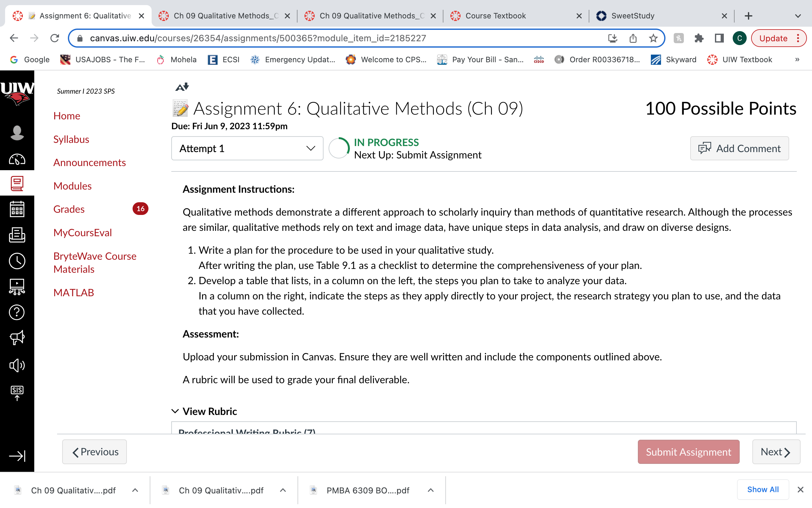The height and width of the screenshot is (508, 812).
Task: Go to the Next module item
Action: point(776,451)
